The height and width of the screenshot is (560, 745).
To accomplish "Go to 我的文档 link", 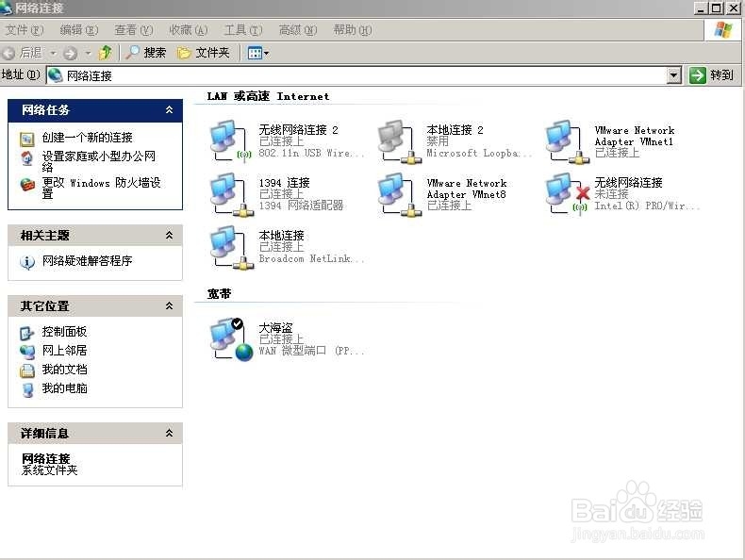I will point(64,370).
